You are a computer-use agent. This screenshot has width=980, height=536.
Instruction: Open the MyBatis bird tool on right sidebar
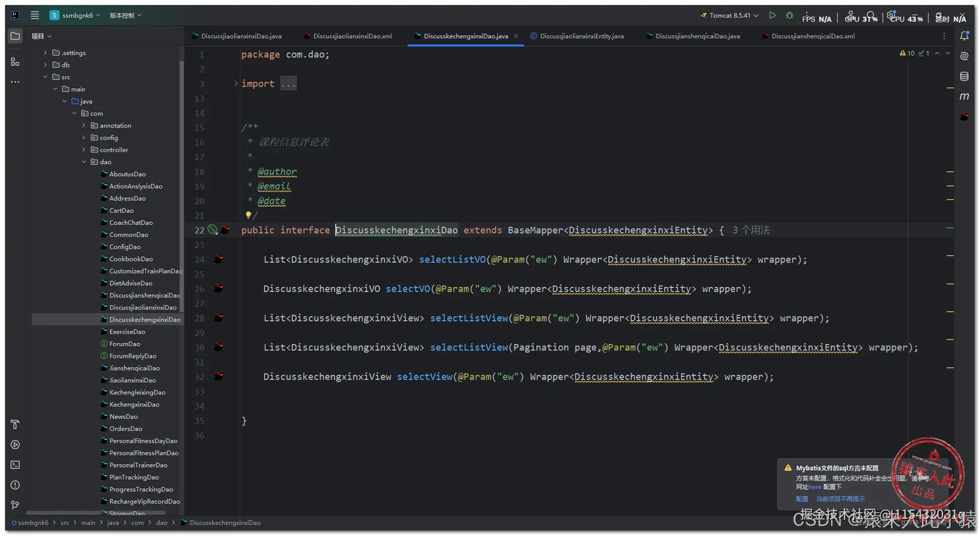[964, 117]
